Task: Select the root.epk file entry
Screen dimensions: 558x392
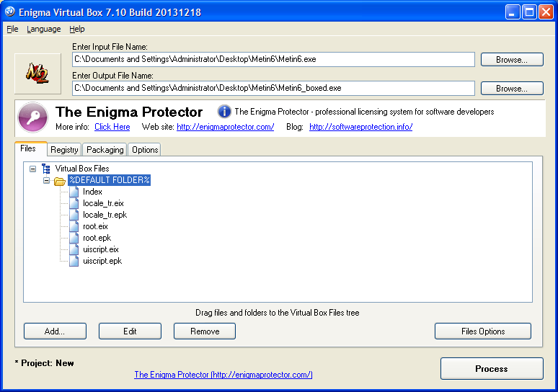Action: (x=97, y=238)
